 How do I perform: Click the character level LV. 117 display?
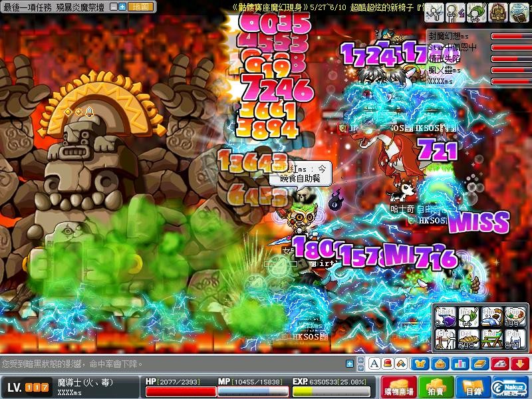pos(28,387)
